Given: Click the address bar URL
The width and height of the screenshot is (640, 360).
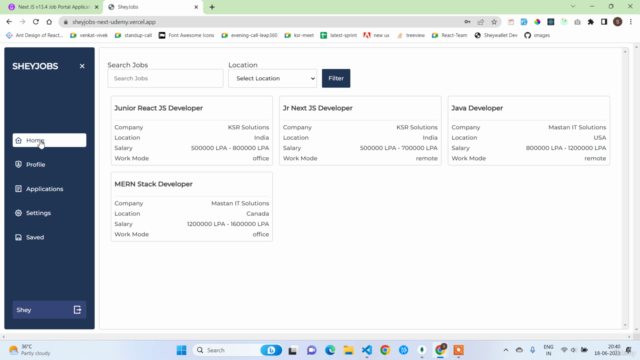Looking at the screenshot, I should (x=114, y=22).
